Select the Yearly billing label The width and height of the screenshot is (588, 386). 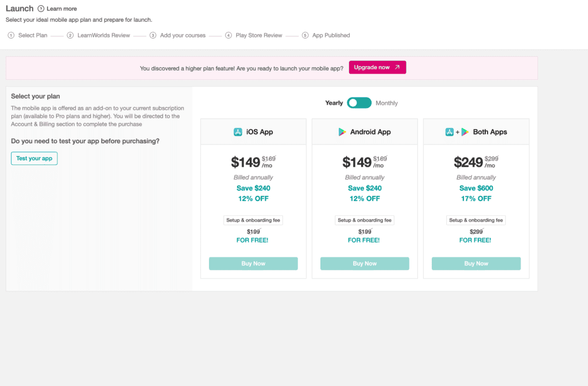[x=334, y=103]
